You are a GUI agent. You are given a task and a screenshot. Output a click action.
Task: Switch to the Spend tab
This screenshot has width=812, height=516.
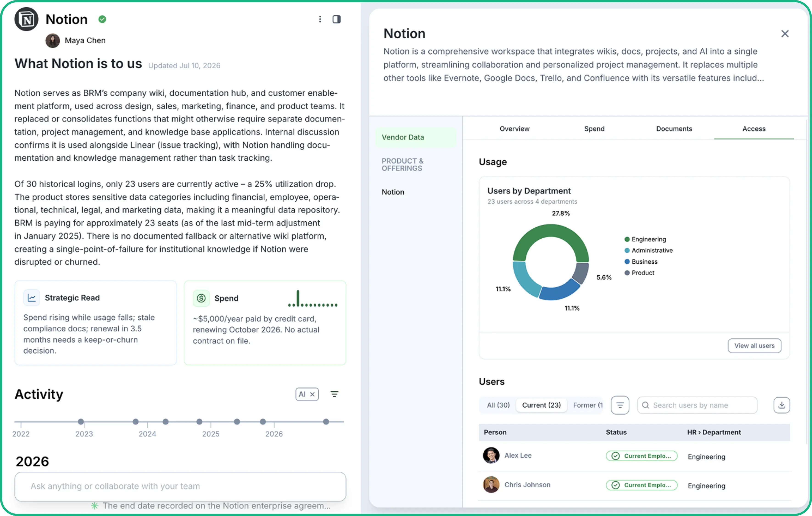(x=594, y=128)
